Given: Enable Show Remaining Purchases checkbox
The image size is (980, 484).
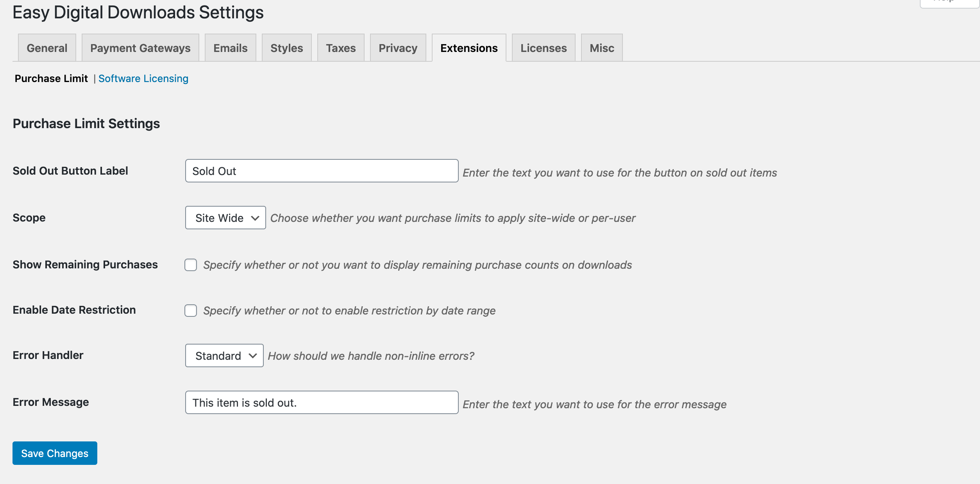Looking at the screenshot, I should 191,265.
